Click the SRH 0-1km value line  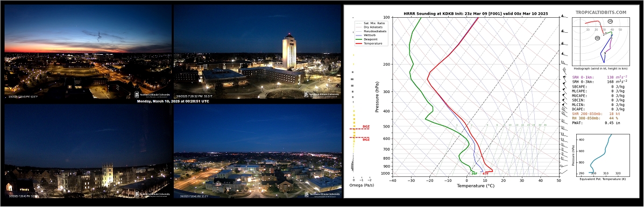tap(600, 77)
